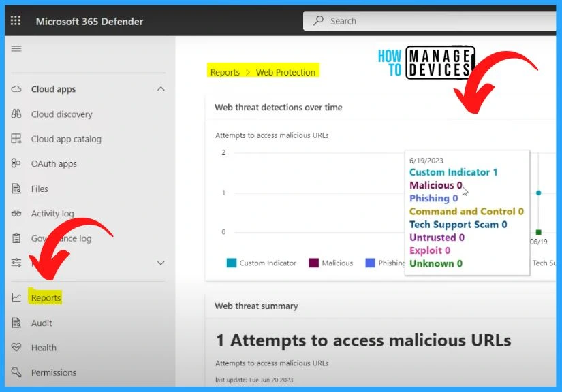Click the heart icon beside Health
The width and height of the screenshot is (562, 392).
pyautogui.click(x=16, y=347)
